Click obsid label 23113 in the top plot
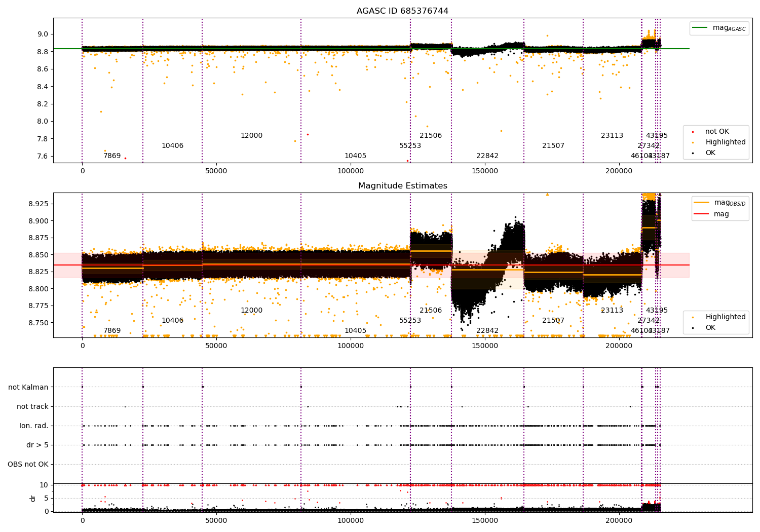This screenshot has width=760, height=532. coord(612,136)
